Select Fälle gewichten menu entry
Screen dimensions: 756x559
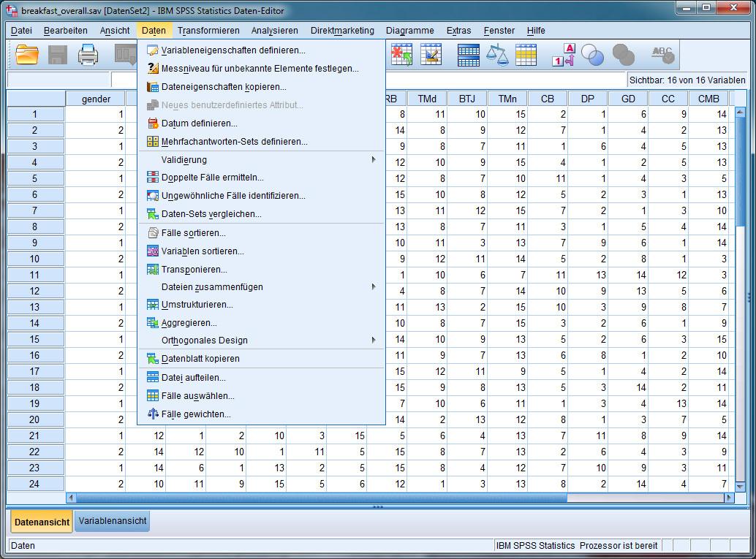pos(195,414)
